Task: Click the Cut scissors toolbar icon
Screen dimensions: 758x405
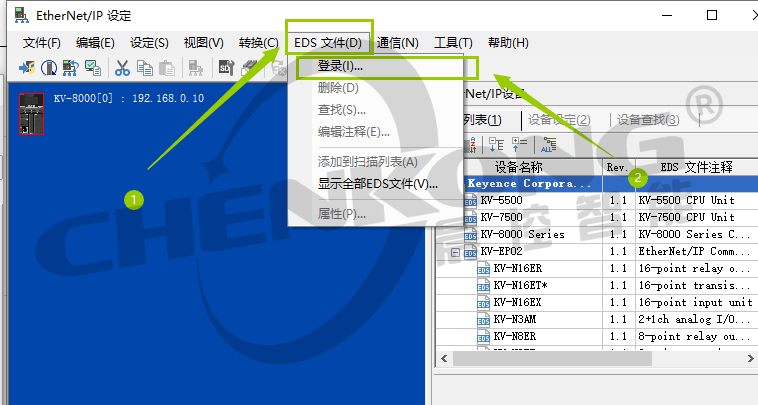Action: coord(122,68)
